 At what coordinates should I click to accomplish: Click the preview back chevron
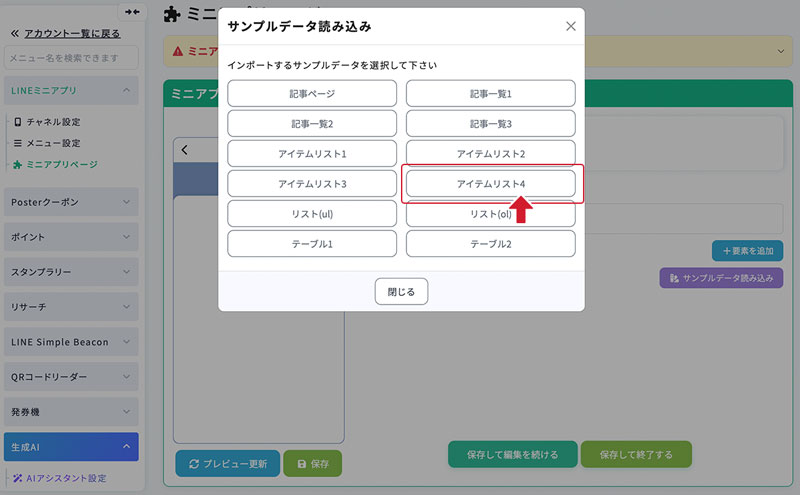[x=185, y=150]
